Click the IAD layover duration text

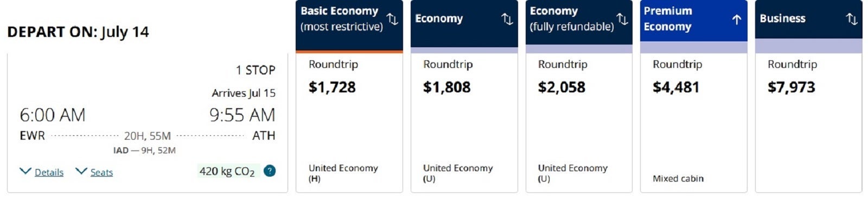[x=144, y=151]
